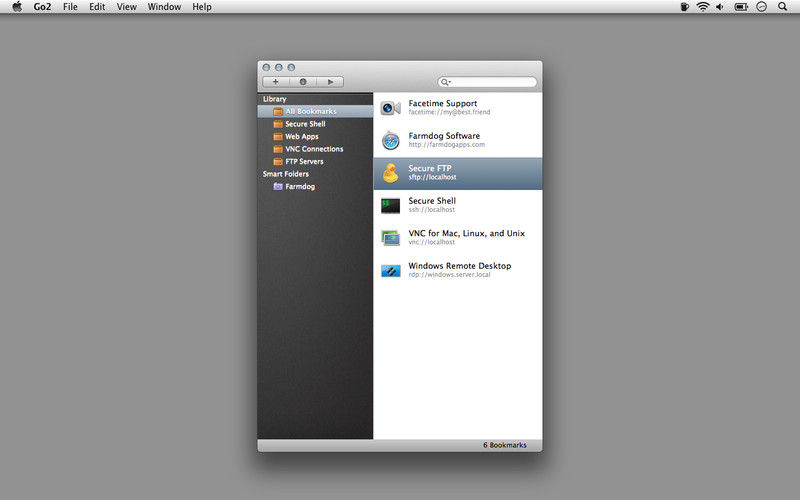The image size is (800, 500).
Task: Click the add bookmark plus button
Action: click(x=276, y=82)
